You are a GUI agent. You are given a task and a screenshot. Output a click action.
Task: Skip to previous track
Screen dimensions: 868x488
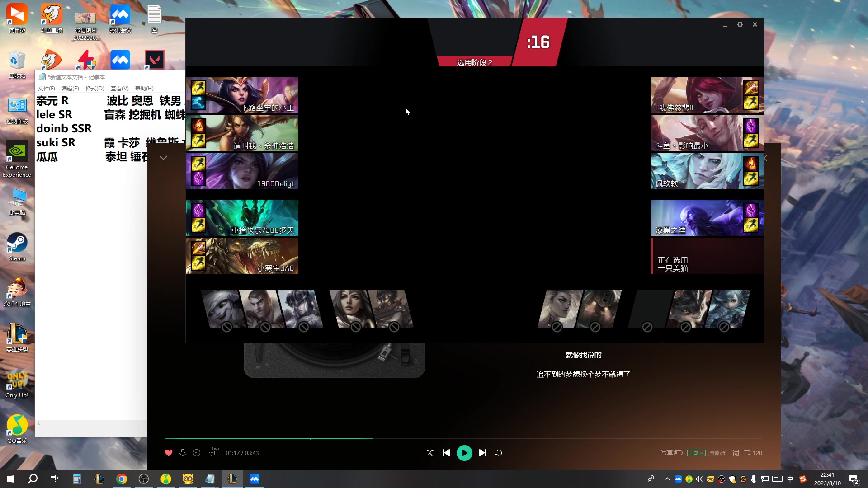(x=446, y=453)
